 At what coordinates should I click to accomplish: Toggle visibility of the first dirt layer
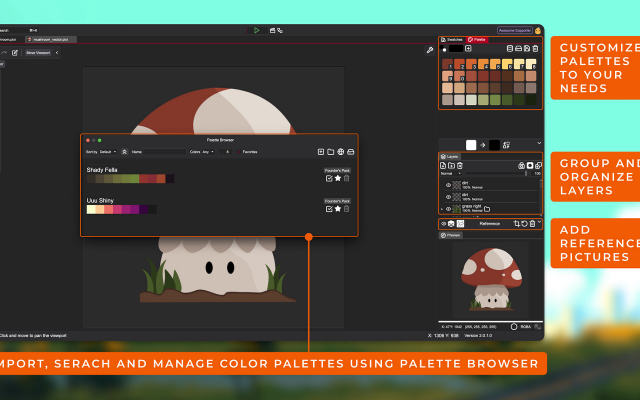448,185
